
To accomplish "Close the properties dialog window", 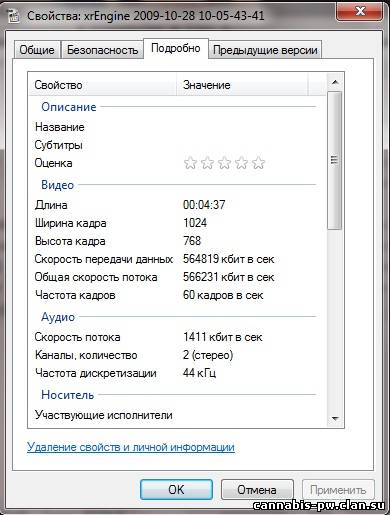I will click(x=360, y=12).
